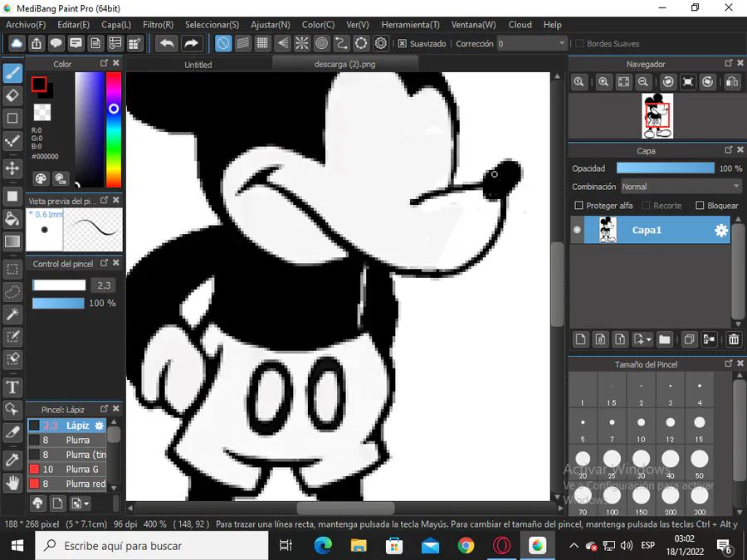Screen dimensions: 747x560
Task: Open the Seleccionar(S) menu
Action: tap(212, 25)
